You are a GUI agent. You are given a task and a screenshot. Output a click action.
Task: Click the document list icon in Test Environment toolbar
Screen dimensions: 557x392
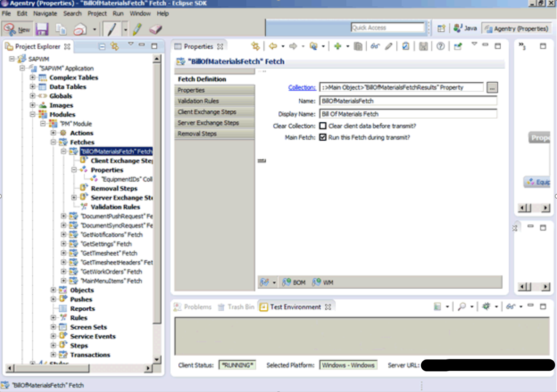(x=438, y=307)
